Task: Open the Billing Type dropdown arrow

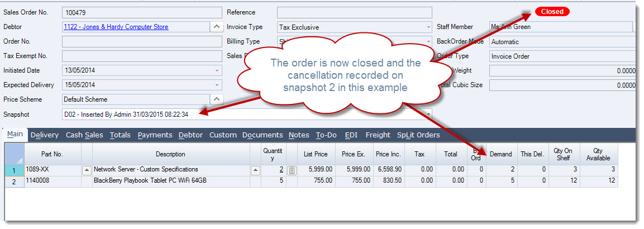Action: pyautogui.click(x=429, y=41)
